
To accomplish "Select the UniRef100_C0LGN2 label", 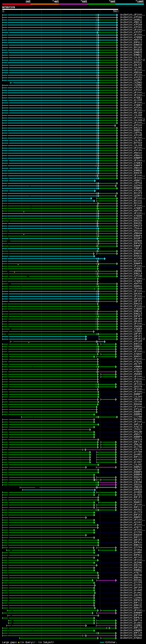I will (x=131, y=67).
